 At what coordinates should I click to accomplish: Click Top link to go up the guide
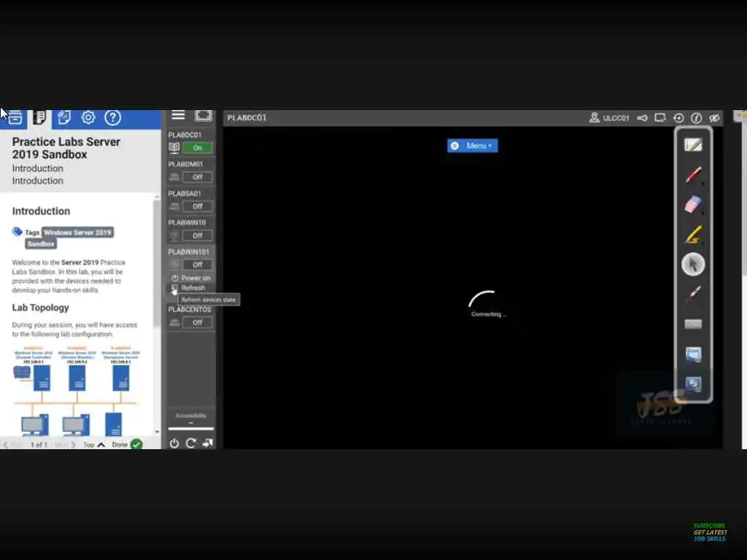tap(93, 445)
